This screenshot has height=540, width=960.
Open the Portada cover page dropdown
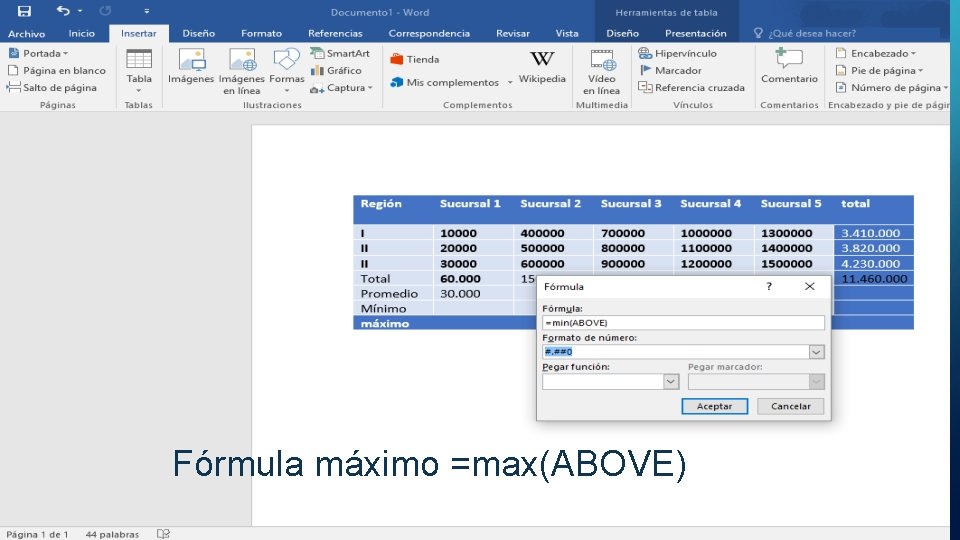pos(39,53)
